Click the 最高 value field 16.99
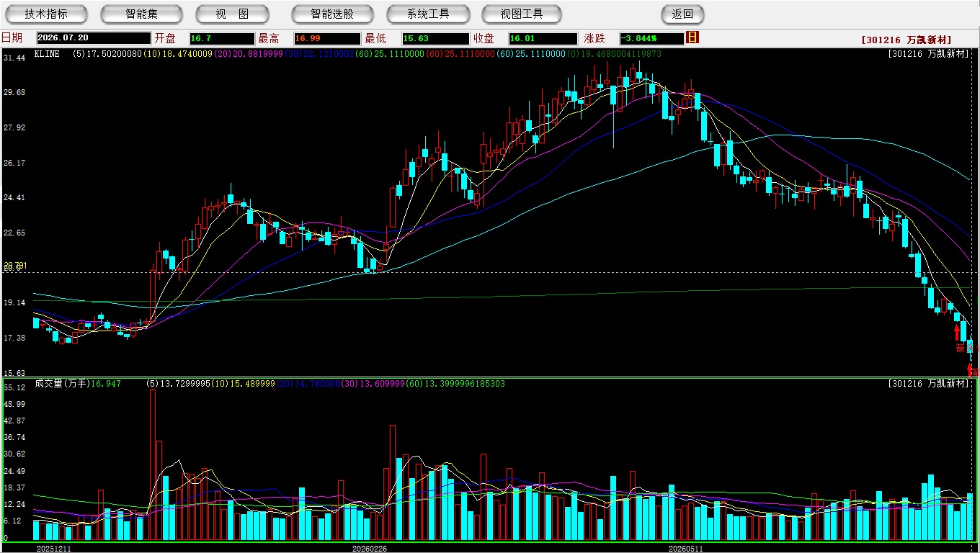 pyautogui.click(x=326, y=38)
